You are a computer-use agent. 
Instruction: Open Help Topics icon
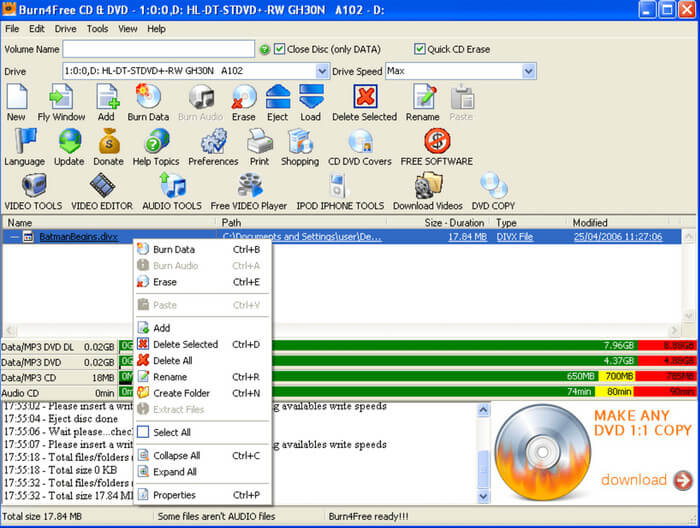click(157, 141)
